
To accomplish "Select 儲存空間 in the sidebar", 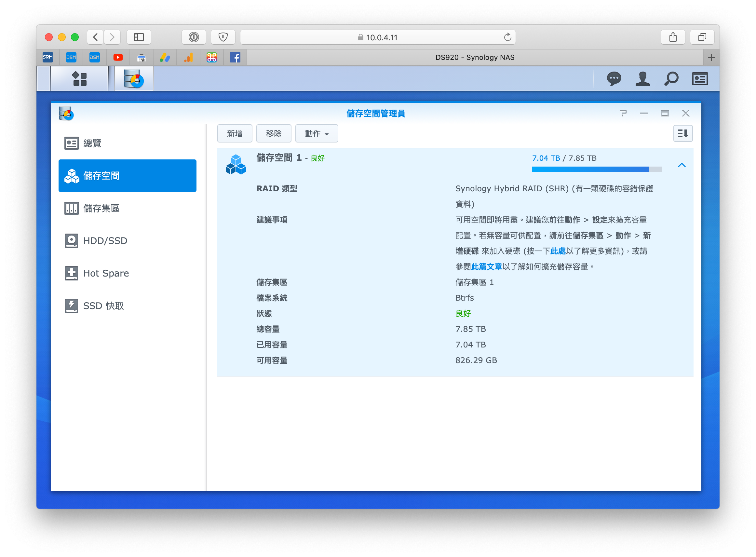I will 128,176.
